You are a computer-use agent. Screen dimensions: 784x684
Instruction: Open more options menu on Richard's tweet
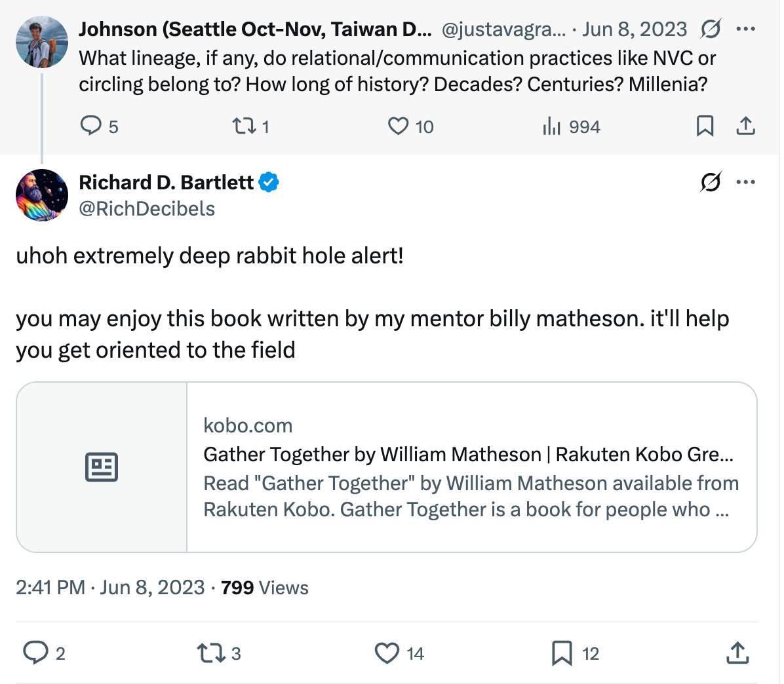tap(746, 182)
